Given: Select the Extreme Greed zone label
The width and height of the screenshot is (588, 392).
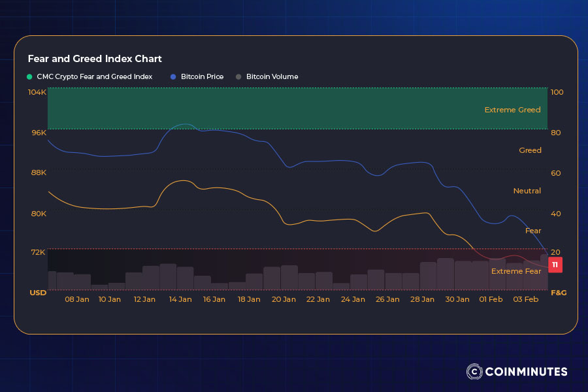Looking at the screenshot, I should [x=512, y=110].
